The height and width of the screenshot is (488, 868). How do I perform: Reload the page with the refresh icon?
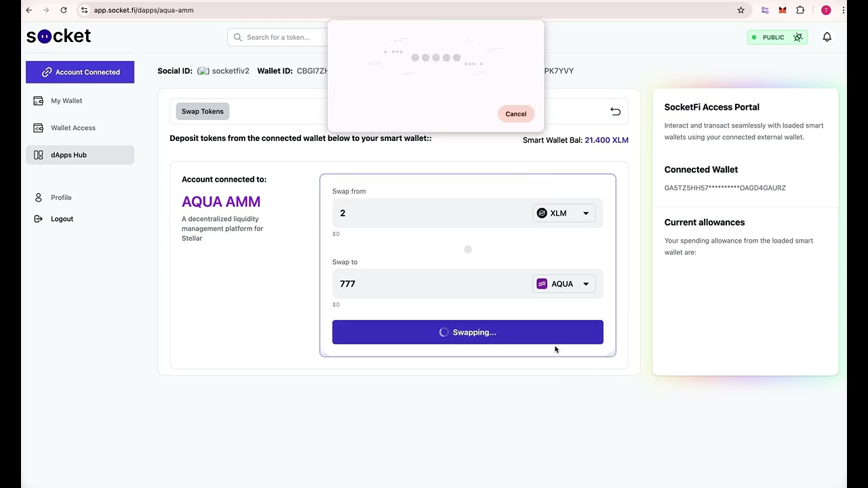(63, 10)
